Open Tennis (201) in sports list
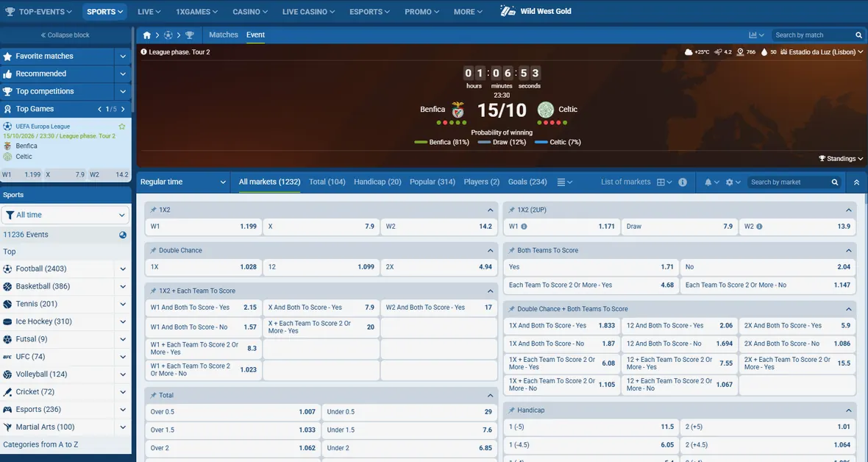This screenshot has width=868, height=462. (x=37, y=304)
